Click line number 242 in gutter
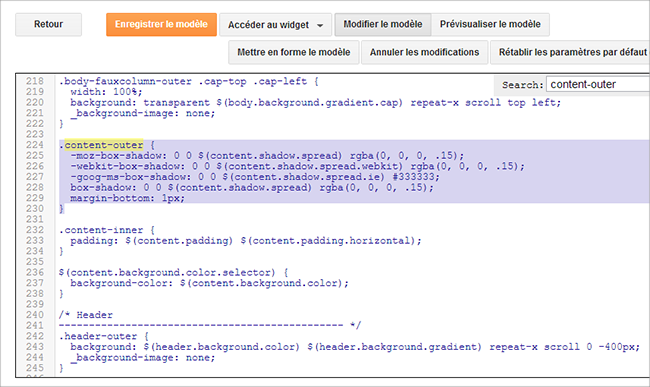This screenshot has height=387, width=650. [x=35, y=336]
